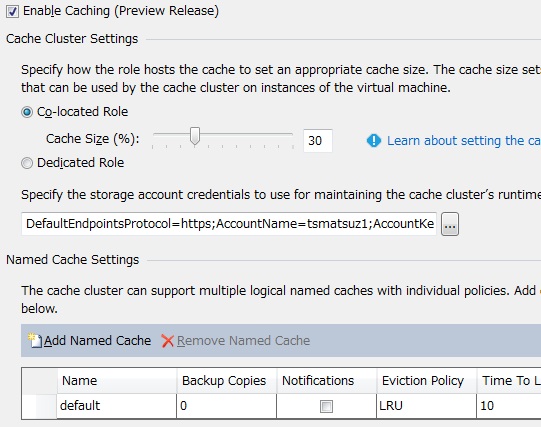Click the Remove Named Cache button
This screenshot has height=427, width=541.
236,341
